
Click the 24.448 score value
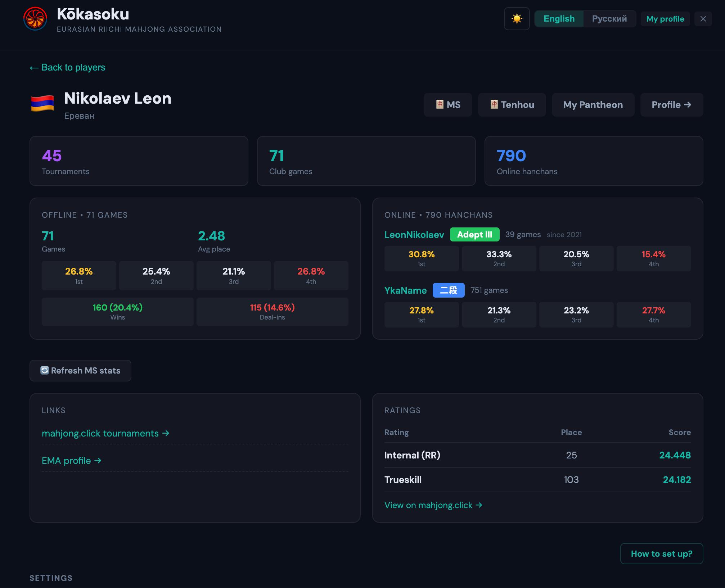[675, 455]
